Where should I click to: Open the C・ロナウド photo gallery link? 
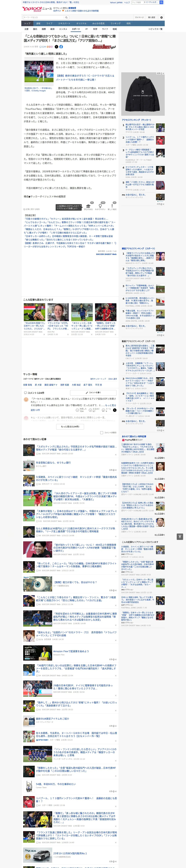tap(85, 78)
